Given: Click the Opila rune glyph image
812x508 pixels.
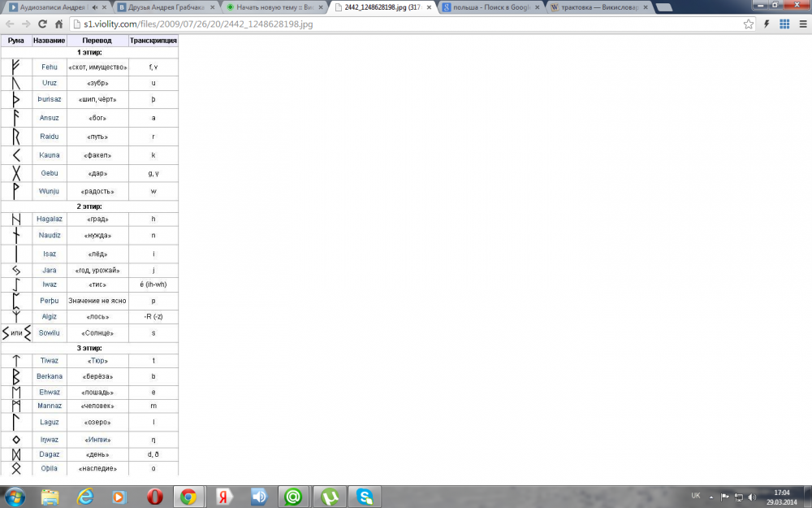Looking at the screenshot, I should 16,468.
